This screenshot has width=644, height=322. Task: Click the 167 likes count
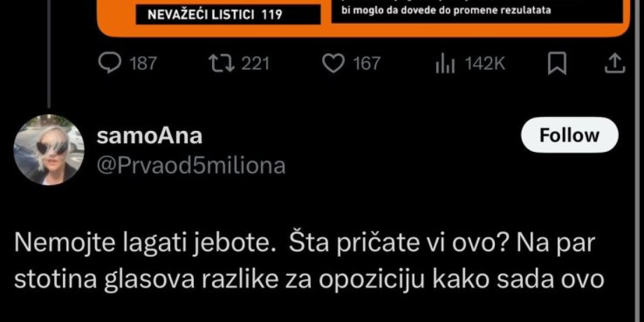367,64
